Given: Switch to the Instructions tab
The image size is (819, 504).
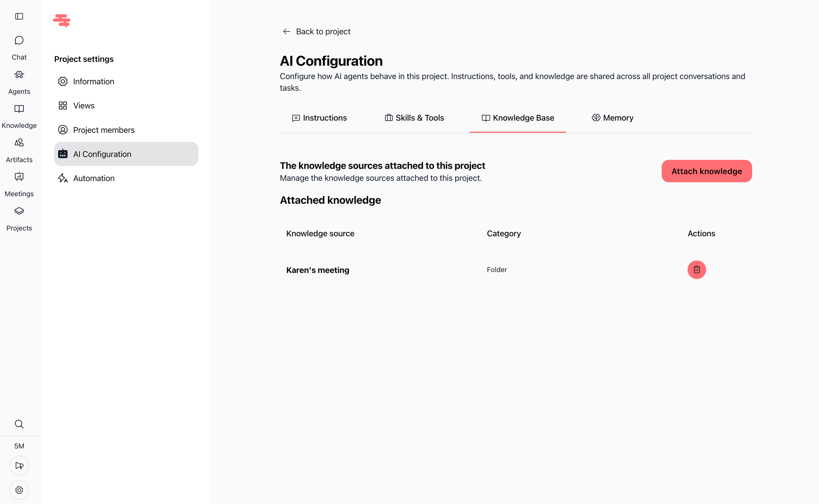Looking at the screenshot, I should pyautogui.click(x=319, y=118).
